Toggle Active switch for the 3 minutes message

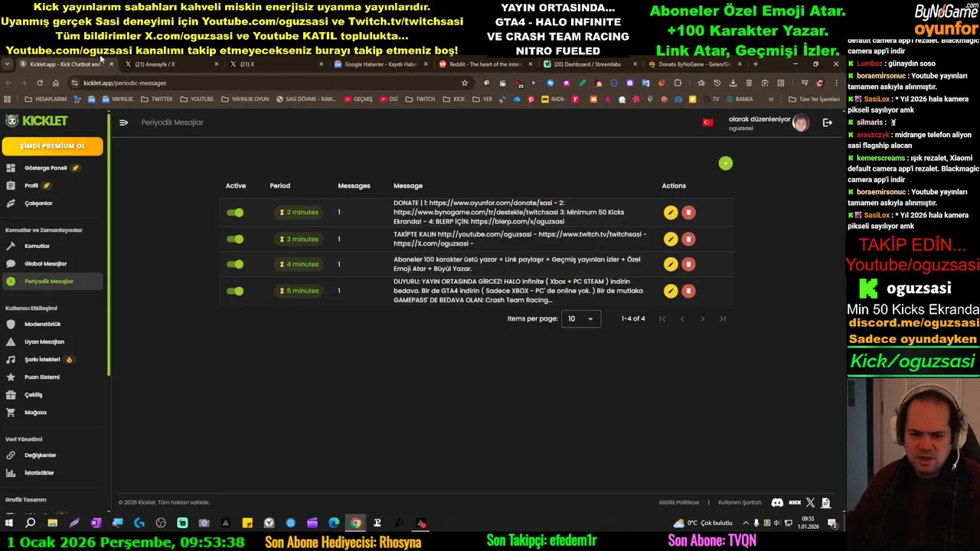[x=235, y=240]
